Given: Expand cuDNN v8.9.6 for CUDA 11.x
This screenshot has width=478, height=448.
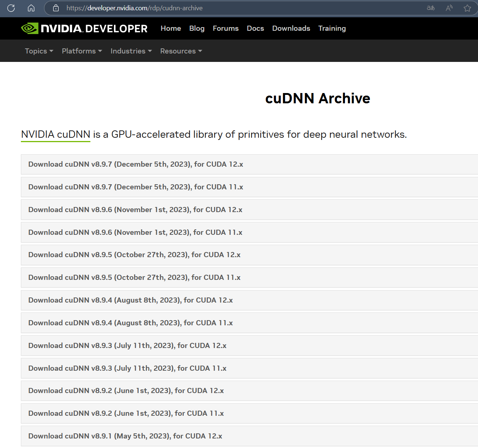Looking at the screenshot, I should (249, 232).
